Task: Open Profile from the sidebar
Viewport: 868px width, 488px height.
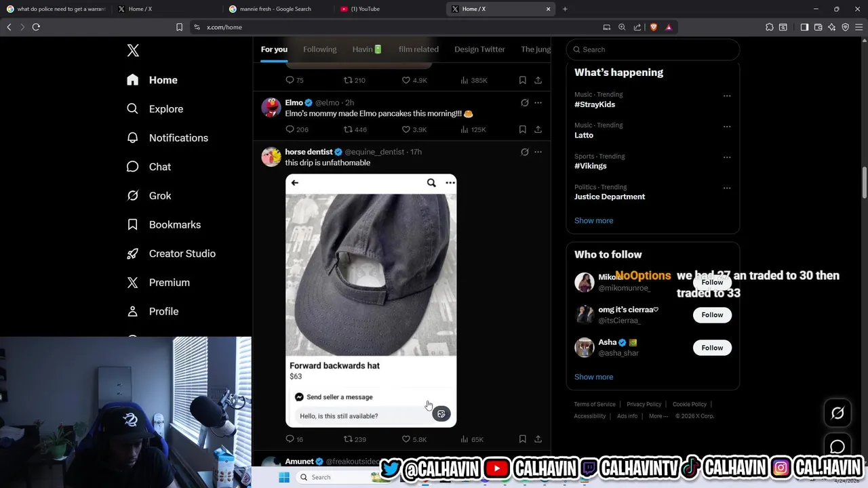Action: pos(153,311)
